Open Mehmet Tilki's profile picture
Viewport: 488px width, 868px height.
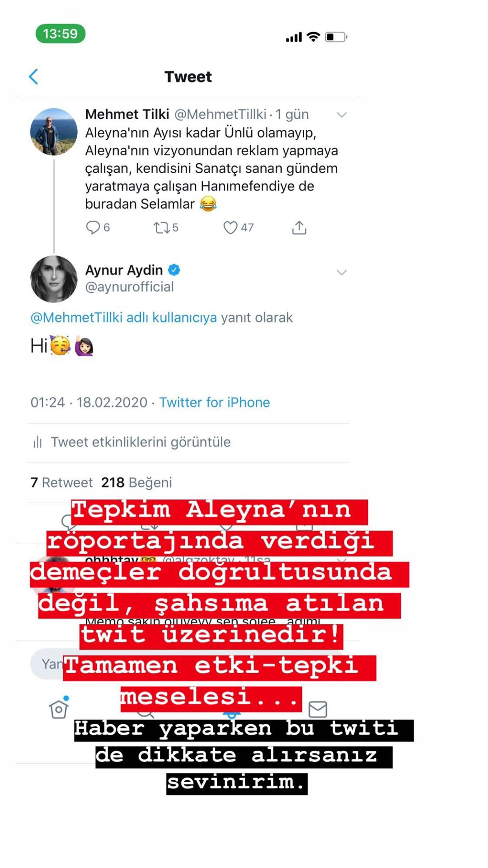click(54, 132)
